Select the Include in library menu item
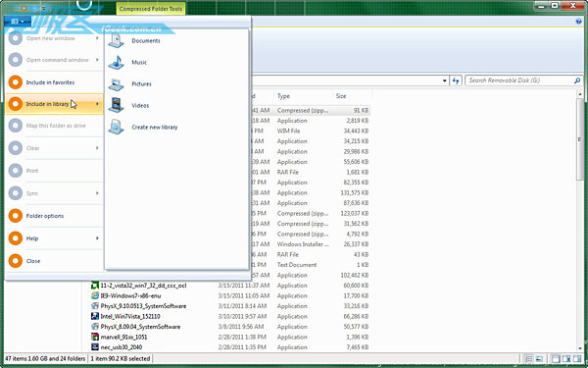The image size is (588, 368). (54, 104)
